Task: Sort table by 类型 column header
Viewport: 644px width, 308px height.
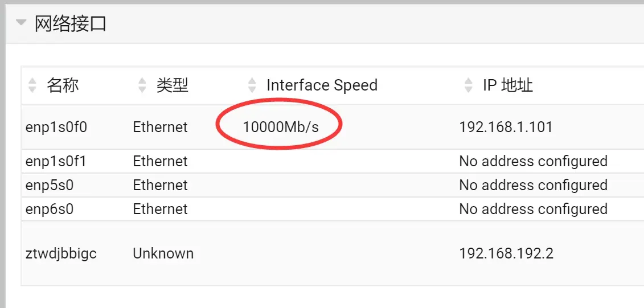Action: click(x=173, y=85)
